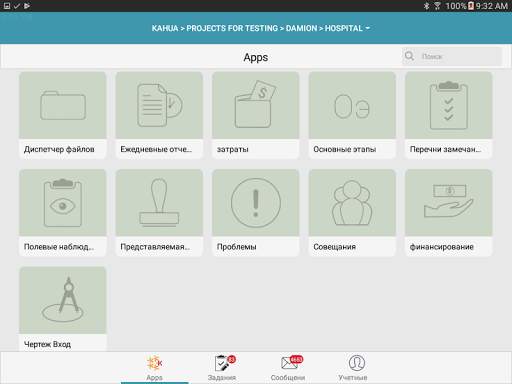Click the затраты label
Screen dimensions: 512x384
click(x=233, y=149)
